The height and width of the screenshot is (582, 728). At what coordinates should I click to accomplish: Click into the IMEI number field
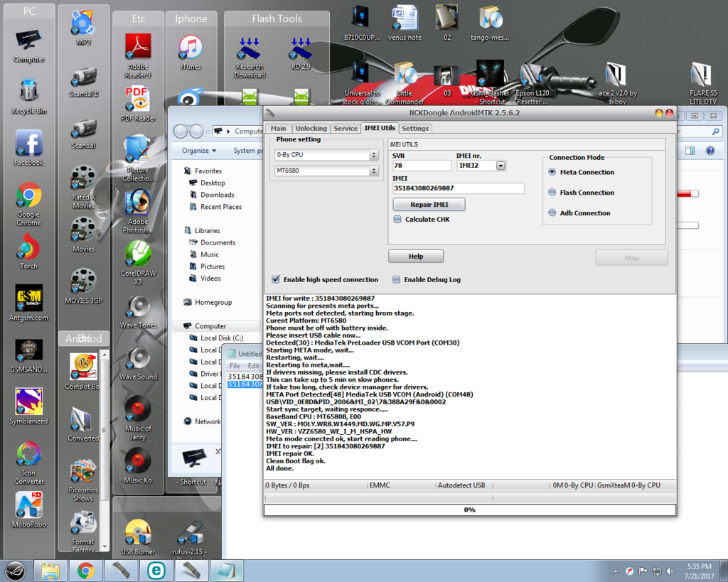tap(458, 188)
